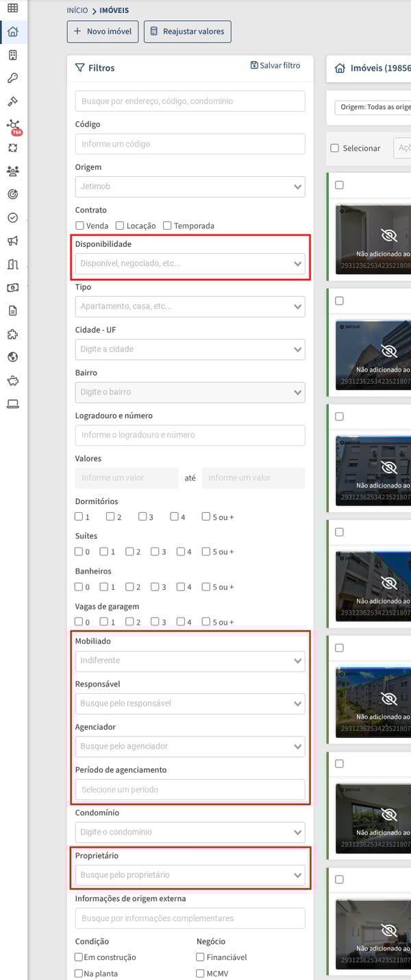The width and height of the screenshot is (411, 980).
Task: Expand the Mobiliado dropdown
Action: (190, 660)
